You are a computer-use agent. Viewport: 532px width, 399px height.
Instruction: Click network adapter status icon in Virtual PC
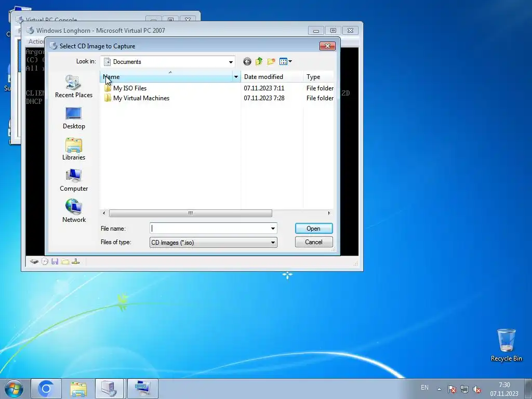coord(76,262)
